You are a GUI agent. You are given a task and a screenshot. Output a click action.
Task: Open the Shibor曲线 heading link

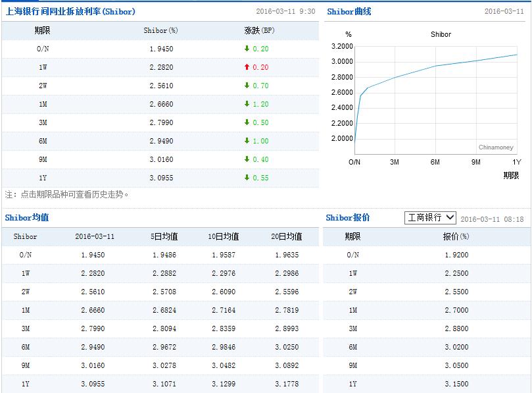[x=349, y=11]
